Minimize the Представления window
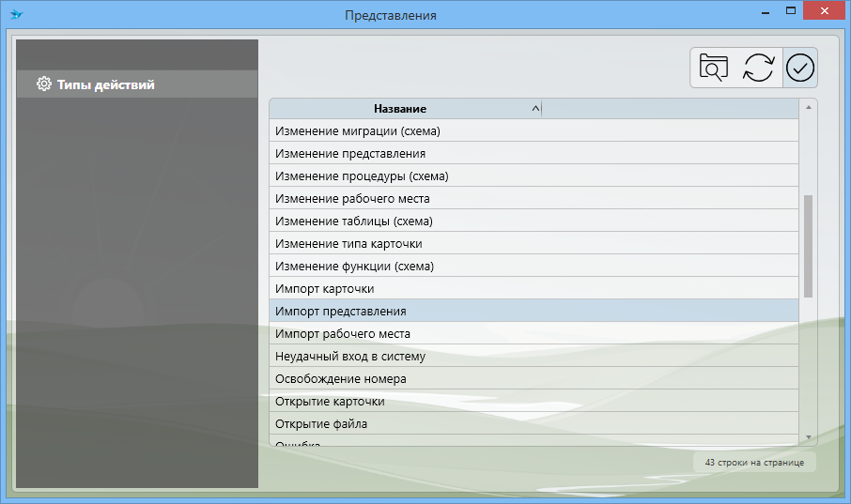The height and width of the screenshot is (504, 851). click(764, 10)
